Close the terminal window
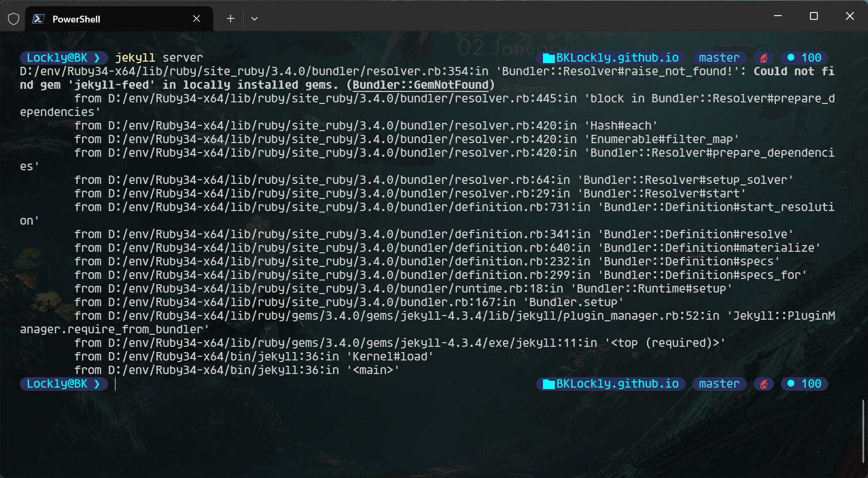 [x=850, y=16]
